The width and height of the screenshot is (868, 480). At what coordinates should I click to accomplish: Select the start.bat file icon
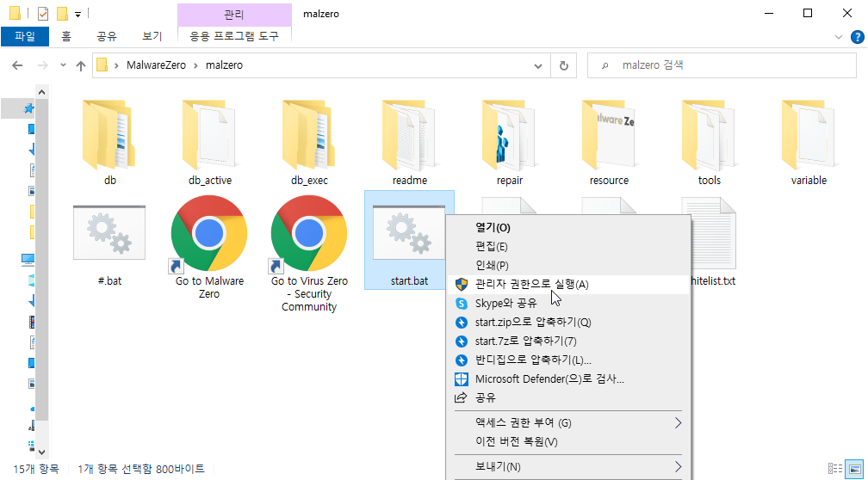coord(409,232)
